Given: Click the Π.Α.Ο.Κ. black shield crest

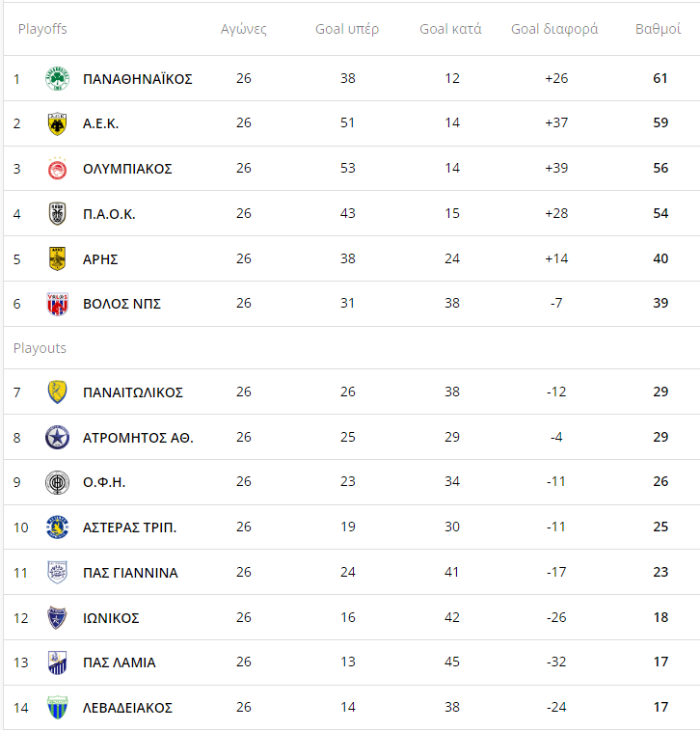Looking at the screenshot, I should [x=57, y=214].
